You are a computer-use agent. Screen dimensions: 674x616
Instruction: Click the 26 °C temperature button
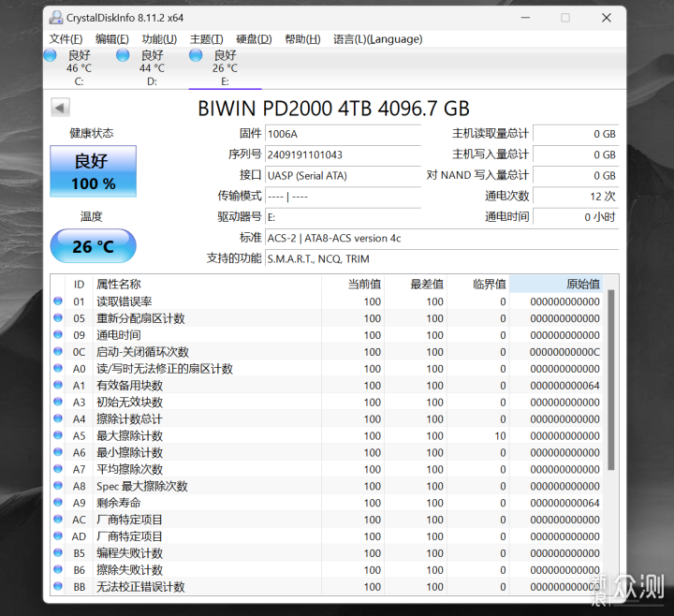(x=93, y=246)
